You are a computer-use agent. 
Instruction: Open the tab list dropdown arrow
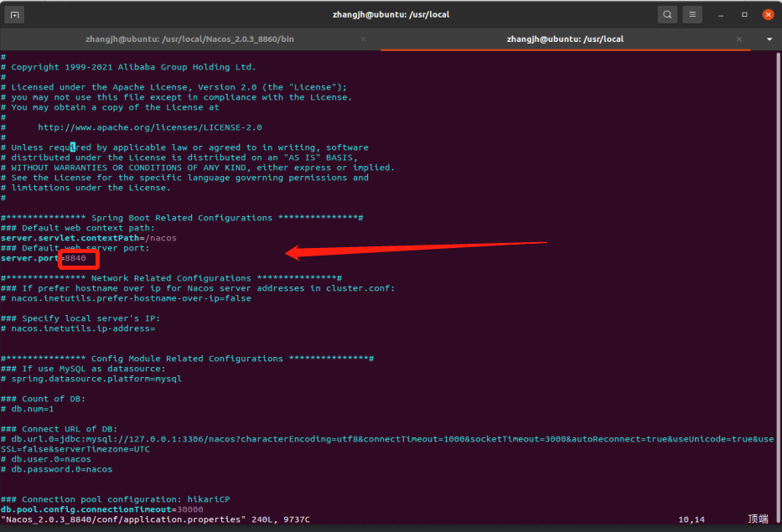tap(769, 39)
